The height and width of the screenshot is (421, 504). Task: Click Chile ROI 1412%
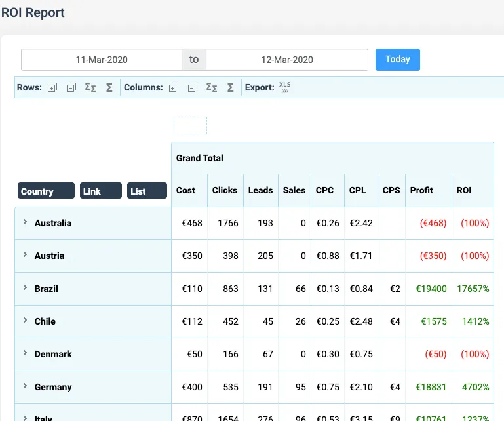click(475, 321)
